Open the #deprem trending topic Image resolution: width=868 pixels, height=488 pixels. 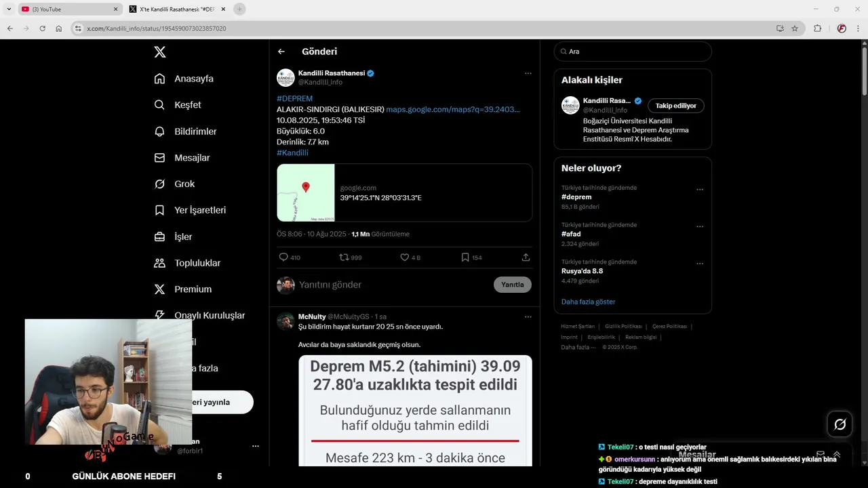coord(576,197)
